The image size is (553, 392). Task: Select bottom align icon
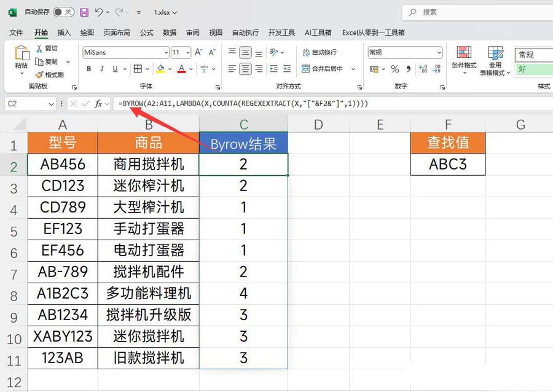pyautogui.click(x=259, y=53)
